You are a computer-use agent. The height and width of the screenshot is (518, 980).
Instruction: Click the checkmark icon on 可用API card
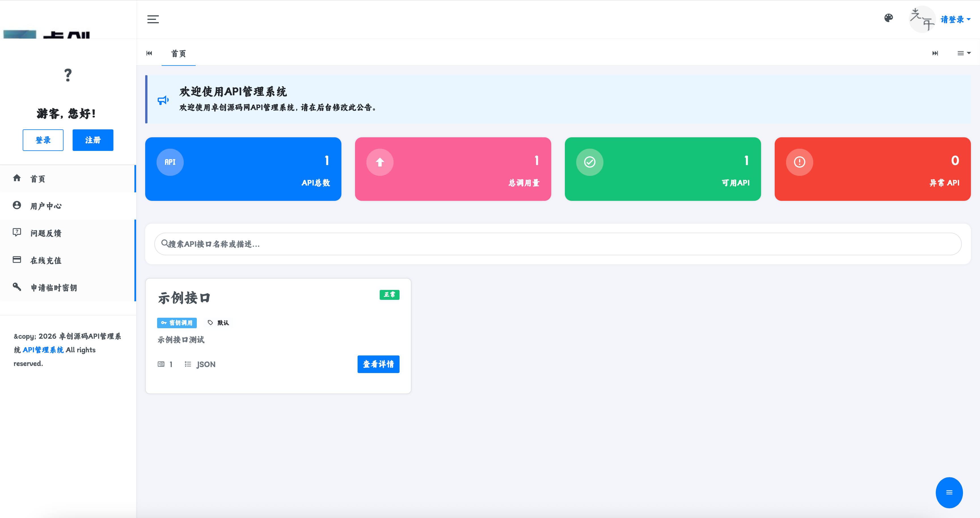click(590, 162)
